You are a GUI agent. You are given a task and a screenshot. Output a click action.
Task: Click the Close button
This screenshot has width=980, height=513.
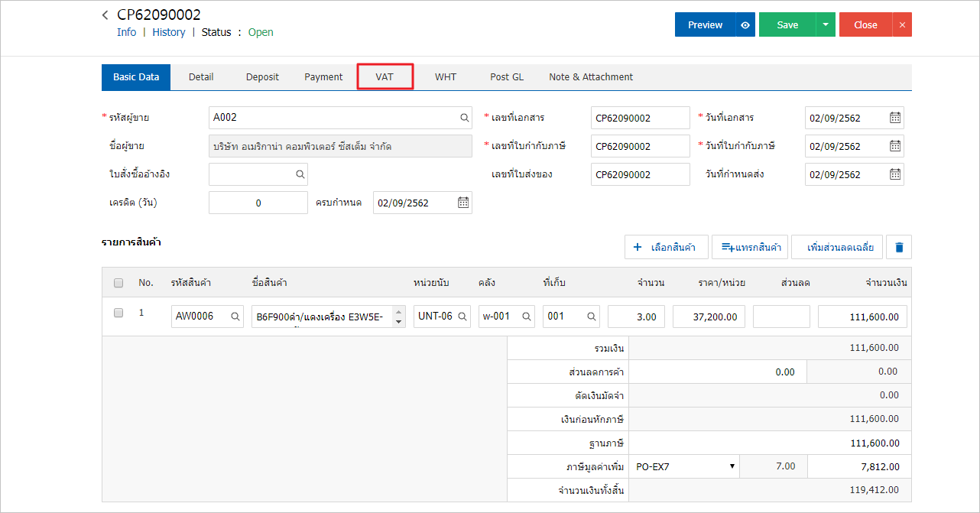[865, 24]
